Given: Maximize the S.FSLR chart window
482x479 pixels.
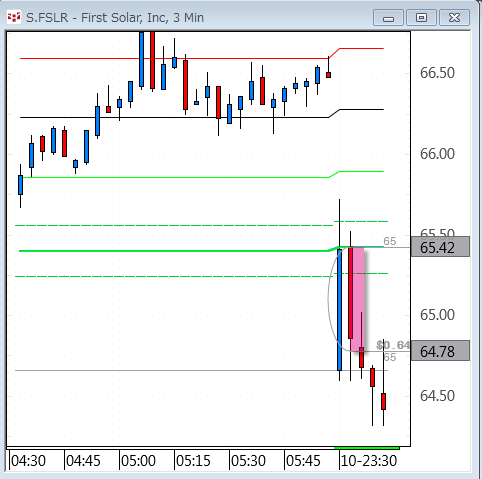Looking at the screenshot, I should tap(421, 18).
